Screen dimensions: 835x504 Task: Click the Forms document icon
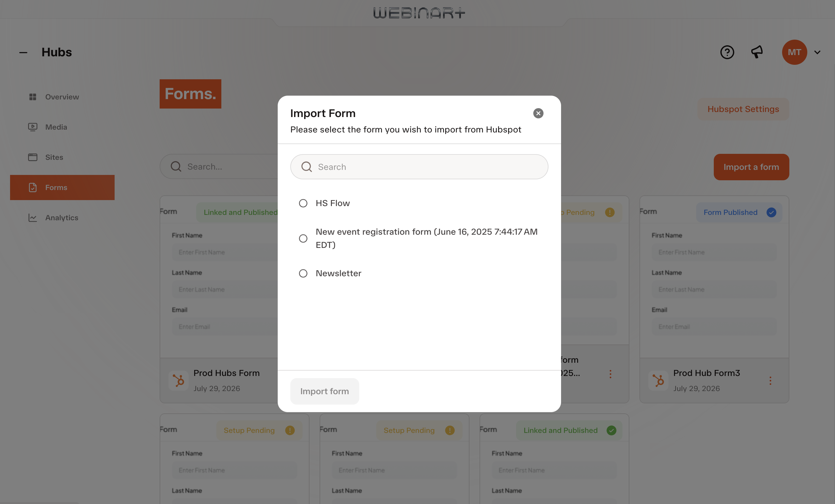tap(32, 187)
